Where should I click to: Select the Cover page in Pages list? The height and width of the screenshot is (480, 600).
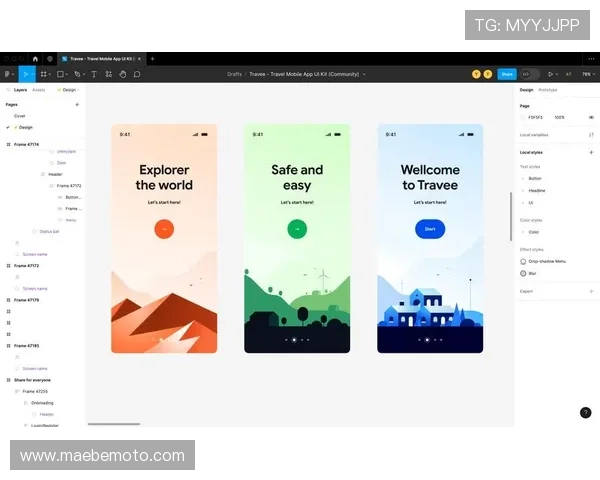click(20, 116)
